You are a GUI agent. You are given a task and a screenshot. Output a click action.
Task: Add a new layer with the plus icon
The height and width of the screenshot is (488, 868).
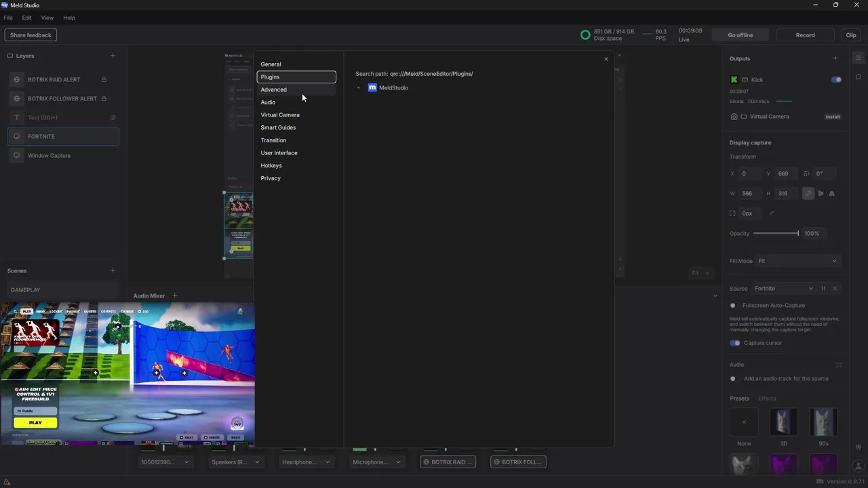pyautogui.click(x=113, y=56)
